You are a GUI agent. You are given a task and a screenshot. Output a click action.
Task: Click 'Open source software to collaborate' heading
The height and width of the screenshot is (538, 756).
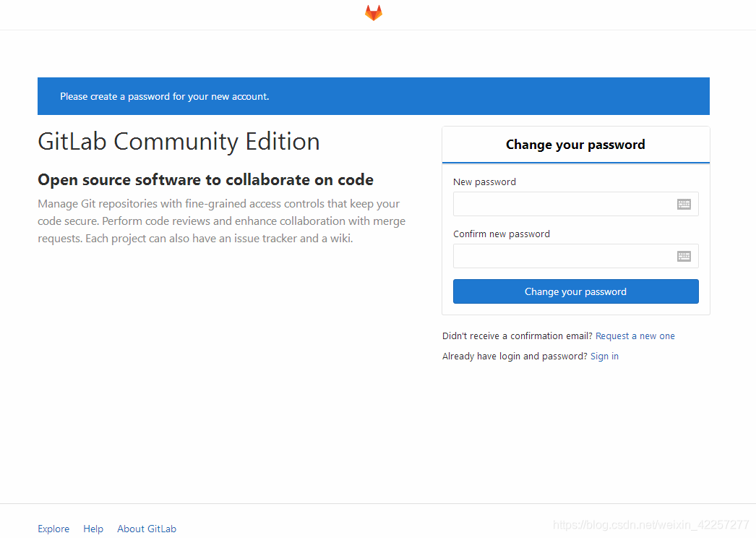[205, 180]
